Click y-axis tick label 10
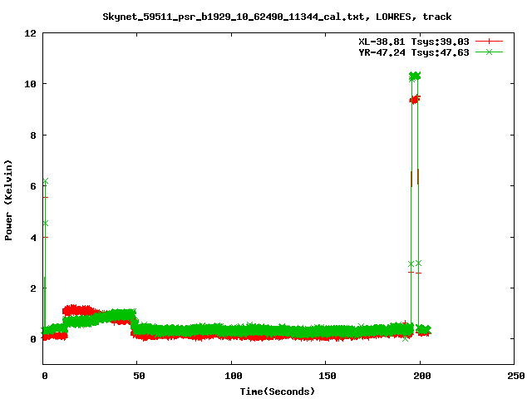 (30, 84)
